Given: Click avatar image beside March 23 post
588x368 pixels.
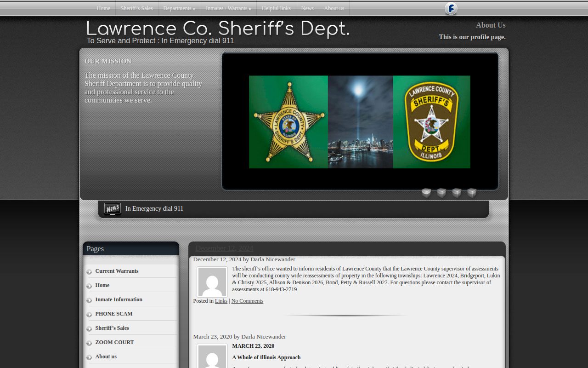Looking at the screenshot, I should point(212,356).
